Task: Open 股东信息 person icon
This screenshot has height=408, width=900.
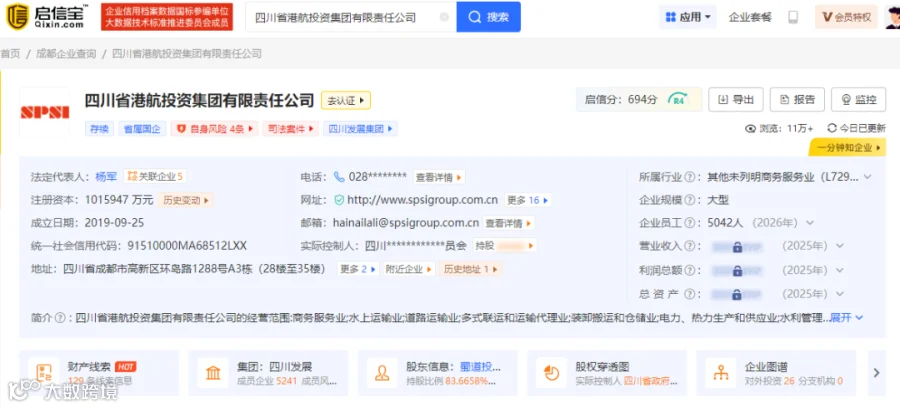Action: [382, 373]
